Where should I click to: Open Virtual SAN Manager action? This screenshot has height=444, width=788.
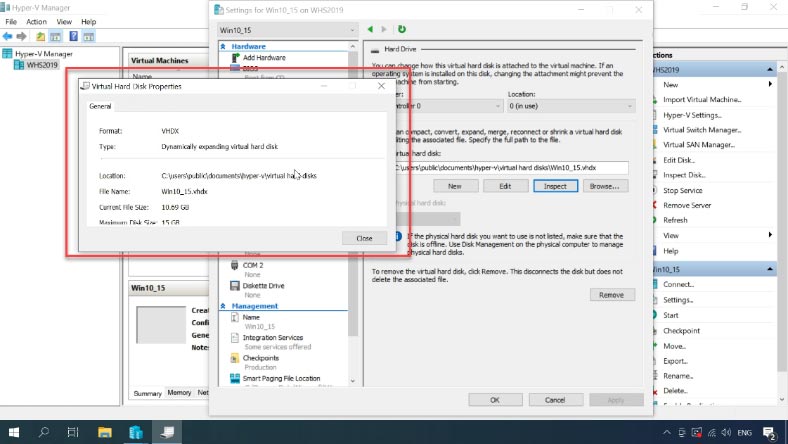(x=699, y=145)
